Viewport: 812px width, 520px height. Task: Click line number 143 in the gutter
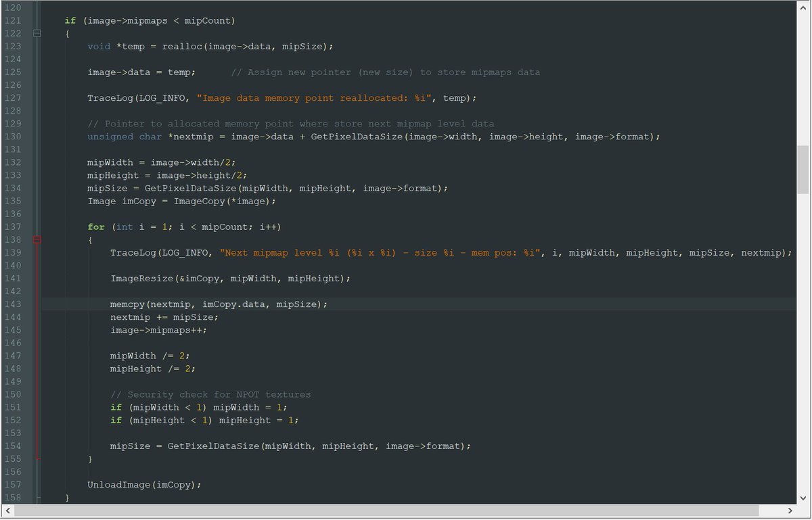[13, 304]
